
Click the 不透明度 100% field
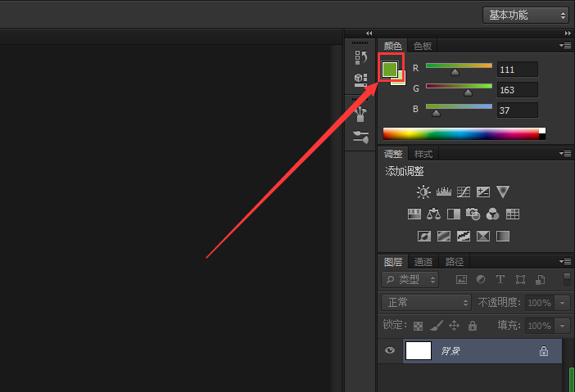[x=540, y=303]
